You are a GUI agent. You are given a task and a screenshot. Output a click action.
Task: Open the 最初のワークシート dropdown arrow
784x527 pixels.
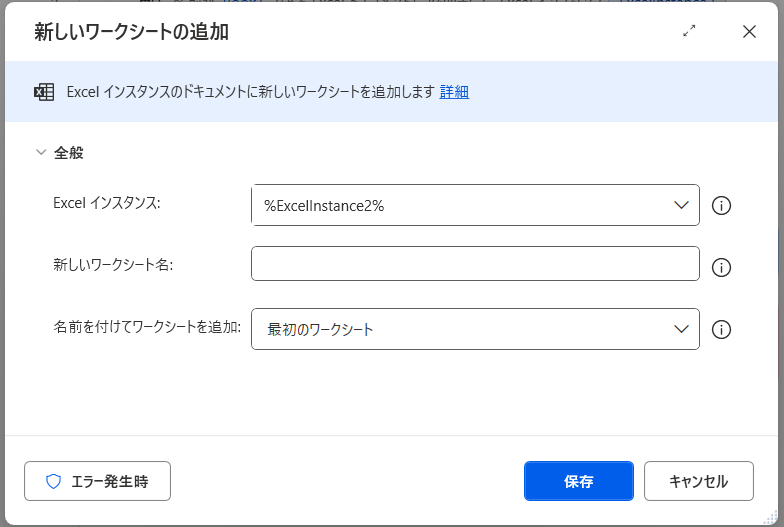point(681,329)
